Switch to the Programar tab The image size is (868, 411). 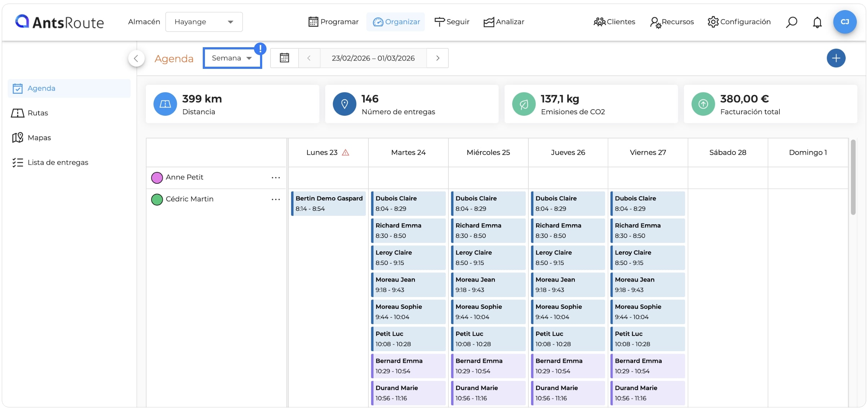coord(334,22)
